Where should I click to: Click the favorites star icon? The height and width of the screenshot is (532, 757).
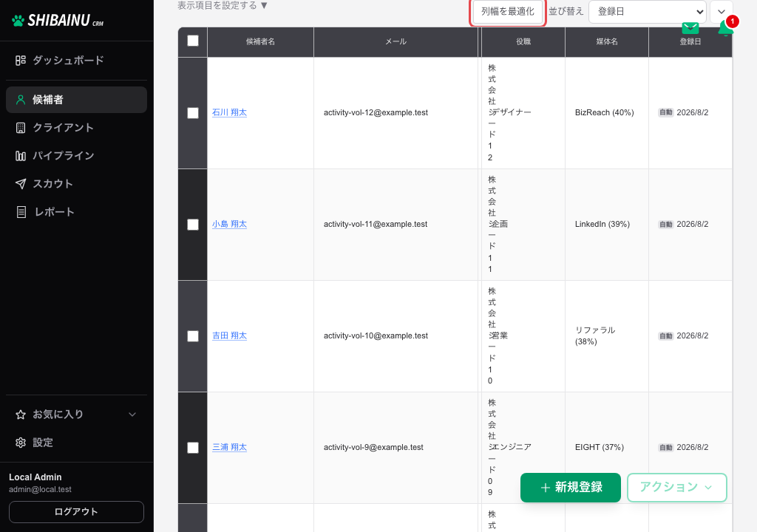click(20, 415)
